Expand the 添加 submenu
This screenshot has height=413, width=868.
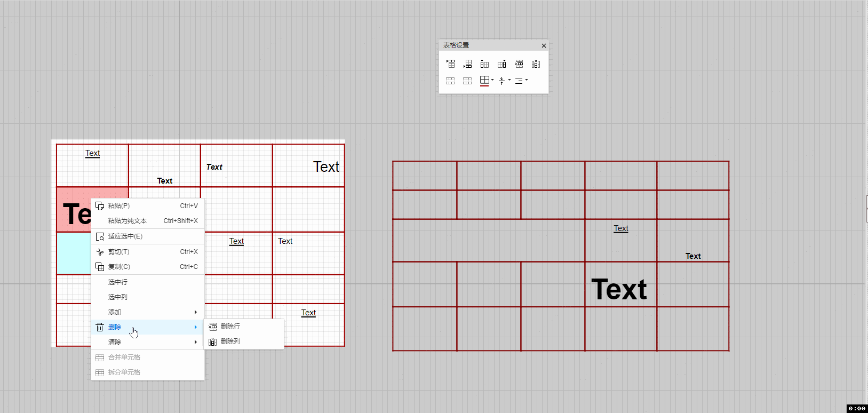tap(148, 312)
